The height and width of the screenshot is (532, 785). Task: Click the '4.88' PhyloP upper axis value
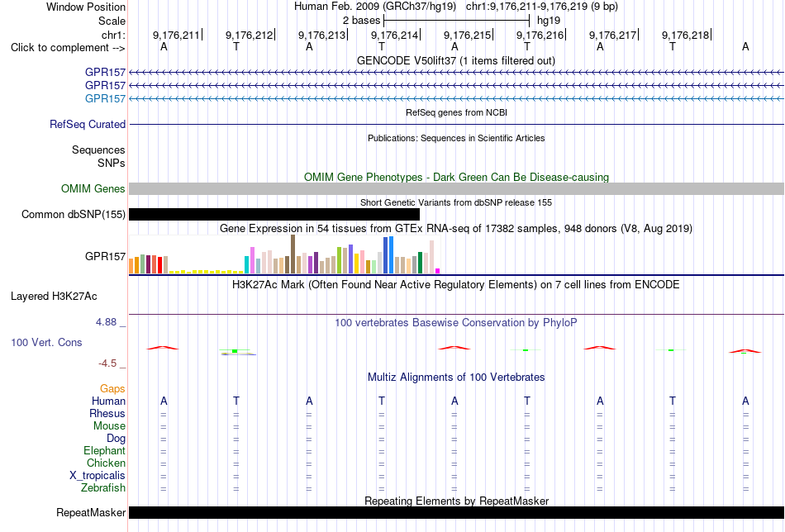106,322
